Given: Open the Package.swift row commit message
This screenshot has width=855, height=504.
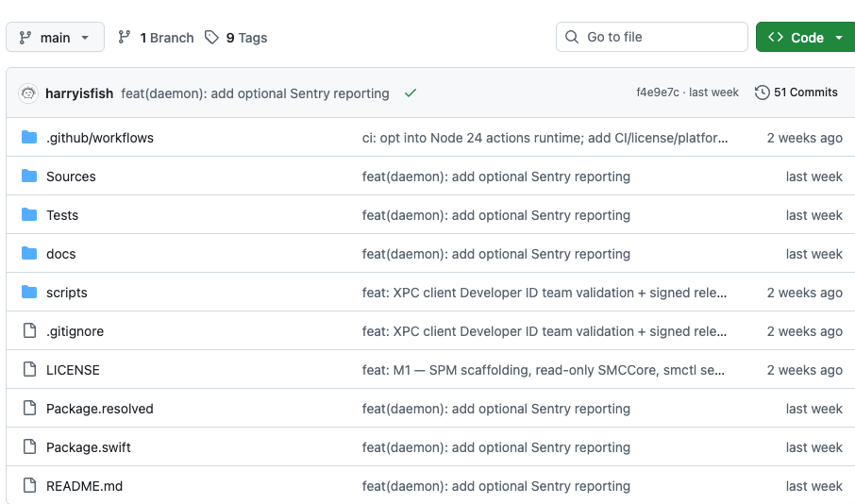Looking at the screenshot, I should tap(496, 447).
